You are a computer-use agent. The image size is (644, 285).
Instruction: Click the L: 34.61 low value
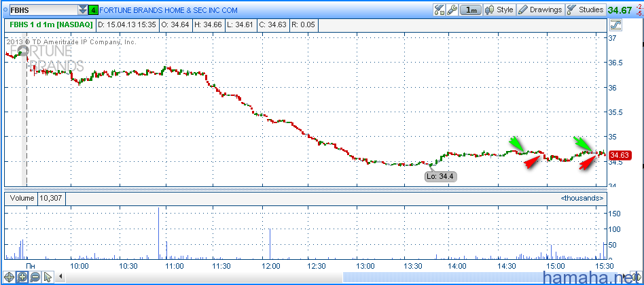point(240,25)
